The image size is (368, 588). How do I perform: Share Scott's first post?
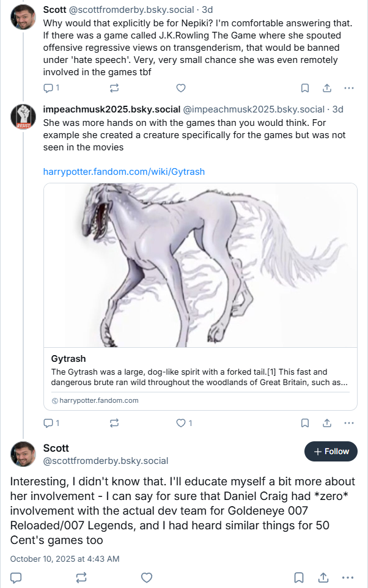click(x=327, y=88)
